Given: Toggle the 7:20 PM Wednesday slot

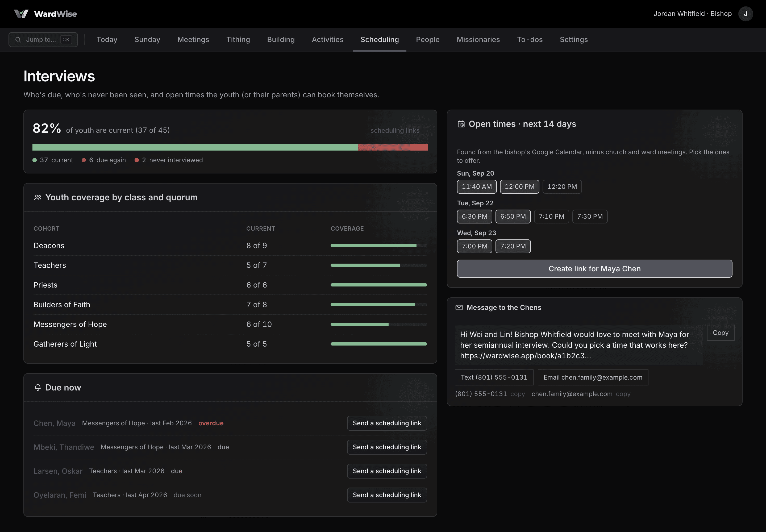Looking at the screenshot, I should 513,246.
